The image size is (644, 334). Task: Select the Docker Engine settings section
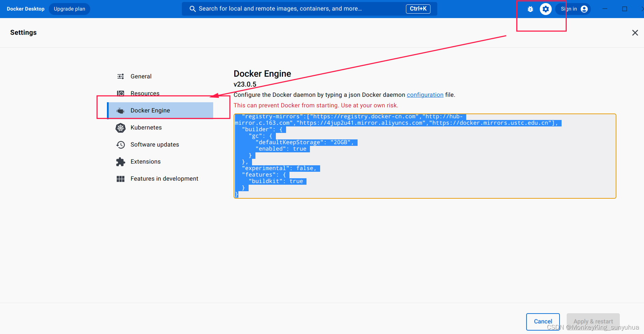(x=160, y=110)
